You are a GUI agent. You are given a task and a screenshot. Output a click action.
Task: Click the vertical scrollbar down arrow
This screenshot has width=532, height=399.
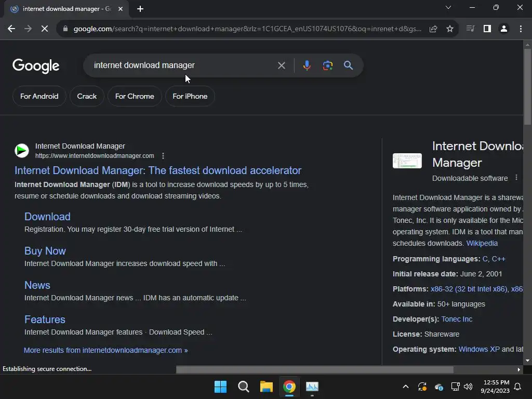[527, 361]
